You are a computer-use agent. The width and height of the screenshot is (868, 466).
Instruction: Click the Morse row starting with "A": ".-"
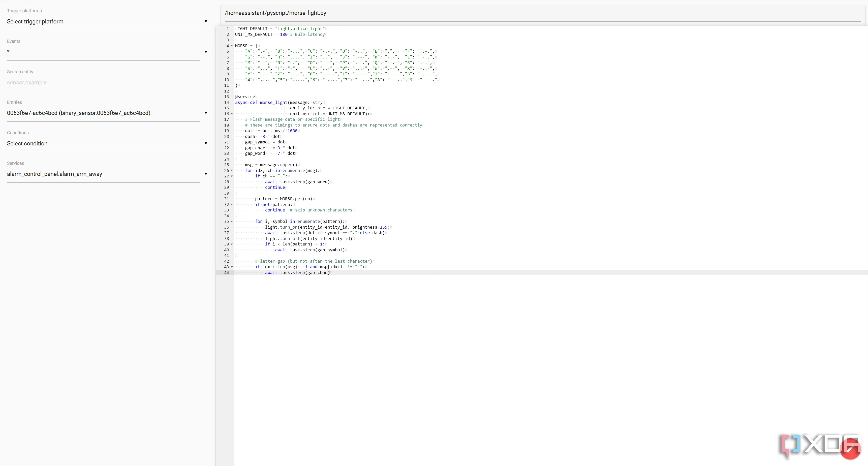(x=340, y=52)
